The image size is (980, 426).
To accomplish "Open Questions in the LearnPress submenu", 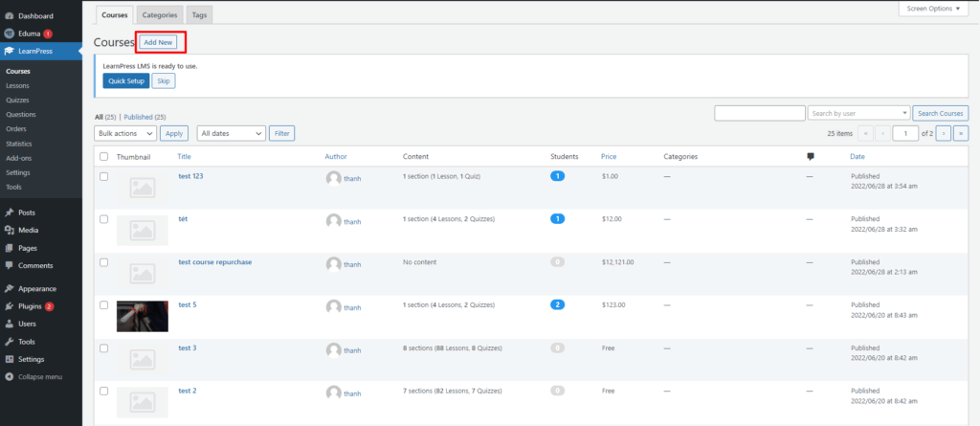I will click(21, 115).
